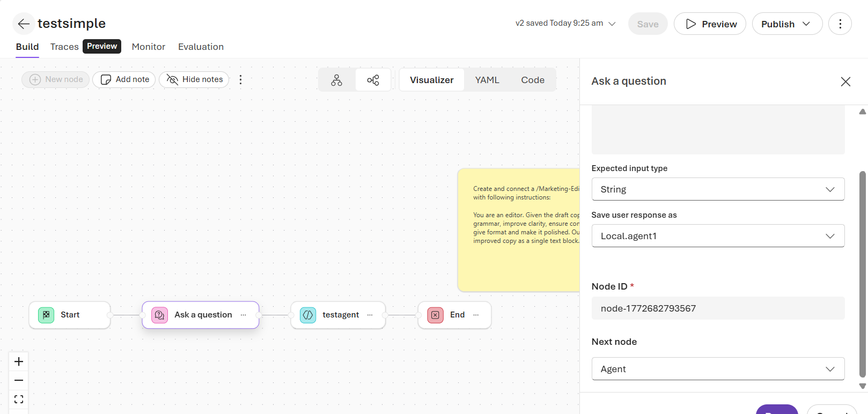Open the Monitor tab
Image resolution: width=868 pixels, height=414 pixels.
tap(149, 47)
